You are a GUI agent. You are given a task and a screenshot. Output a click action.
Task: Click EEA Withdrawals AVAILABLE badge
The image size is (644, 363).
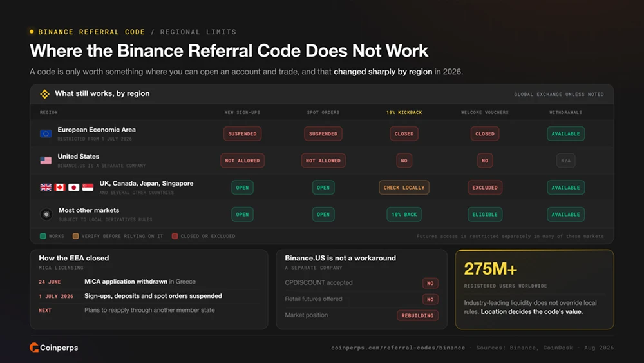click(566, 133)
